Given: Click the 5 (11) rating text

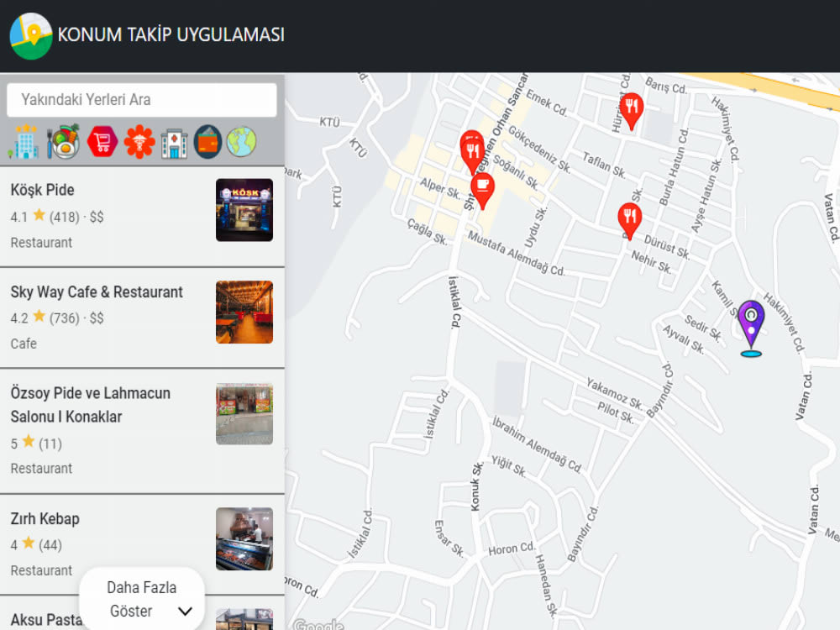Looking at the screenshot, I should pyautogui.click(x=36, y=443).
